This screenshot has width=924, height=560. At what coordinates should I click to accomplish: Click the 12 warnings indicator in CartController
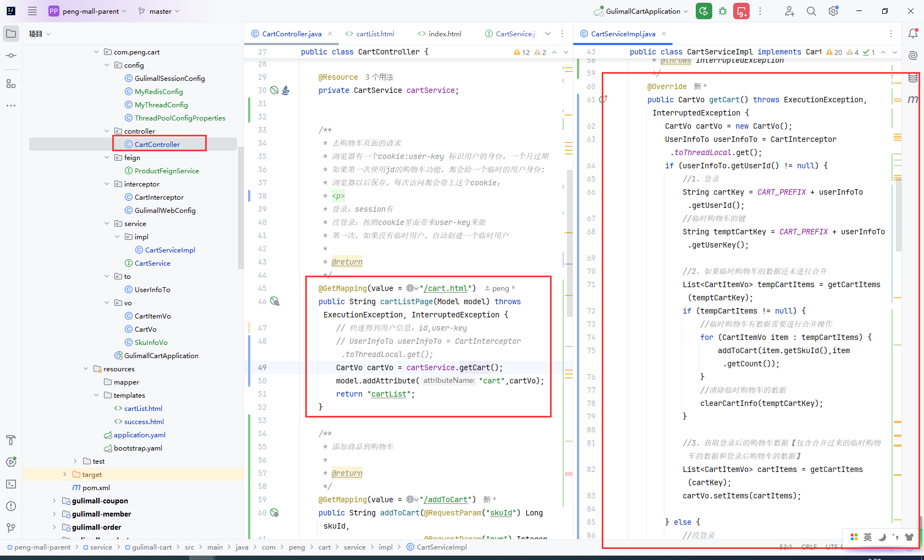(521, 52)
